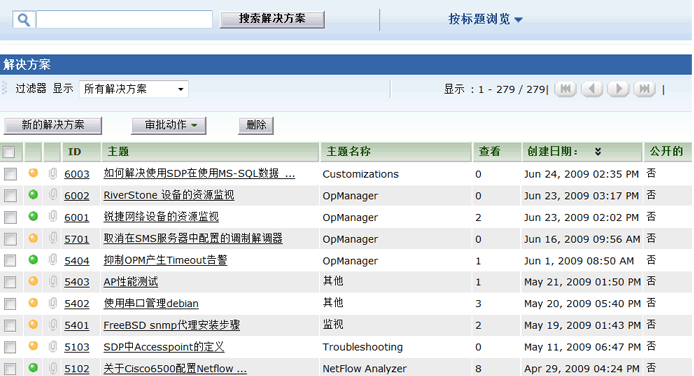Image resolution: width=694 pixels, height=376 pixels.
Task: Click orange status icon for solution 5701
Action: pyautogui.click(x=33, y=238)
